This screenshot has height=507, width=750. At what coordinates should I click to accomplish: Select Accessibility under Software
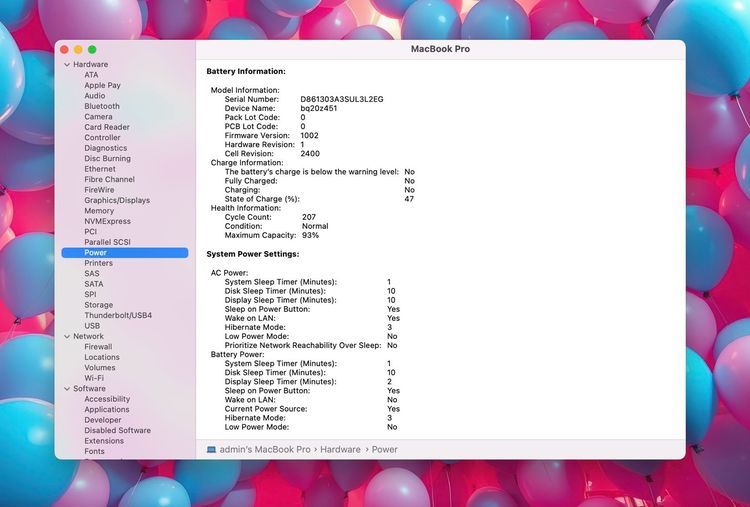[107, 399]
